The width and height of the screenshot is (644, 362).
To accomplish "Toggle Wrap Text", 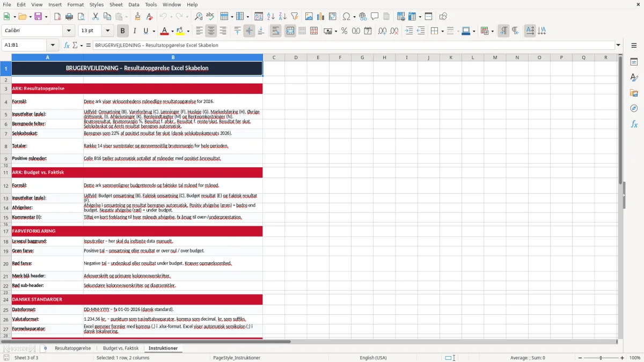I will [276, 31].
